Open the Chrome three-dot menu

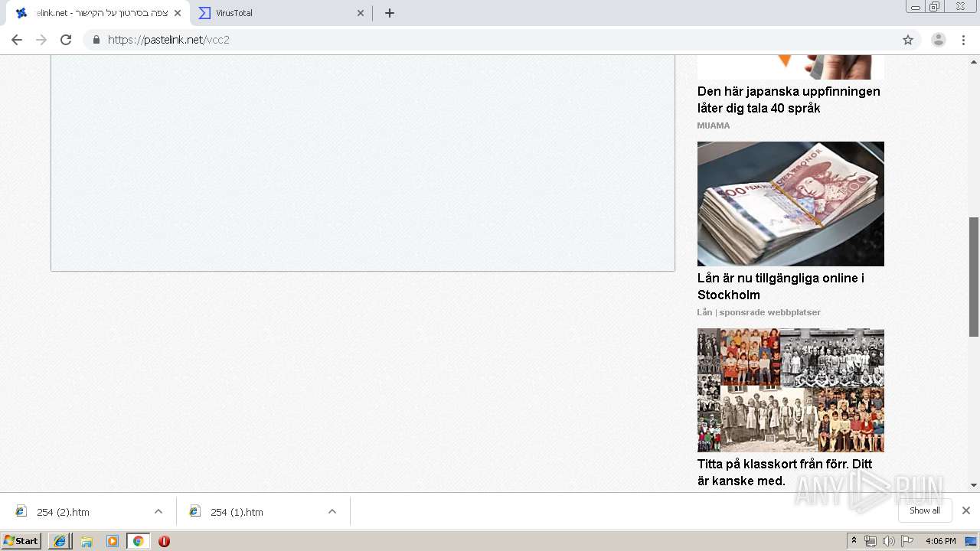[964, 40]
